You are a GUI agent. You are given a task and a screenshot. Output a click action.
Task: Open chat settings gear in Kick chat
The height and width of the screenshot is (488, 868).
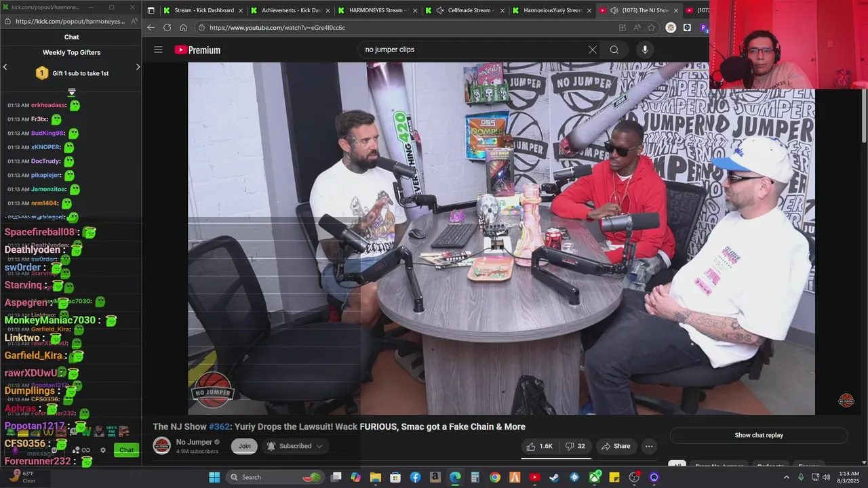pyautogui.click(x=103, y=450)
